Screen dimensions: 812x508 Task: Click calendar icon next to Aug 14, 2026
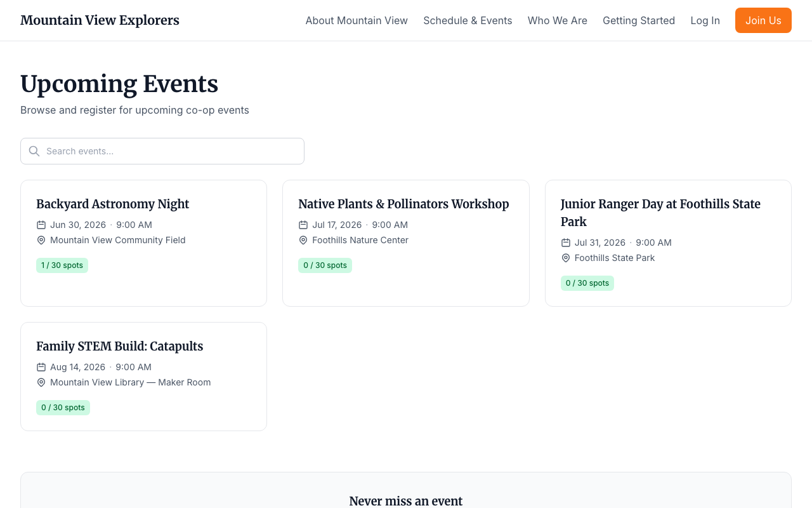coord(41,367)
